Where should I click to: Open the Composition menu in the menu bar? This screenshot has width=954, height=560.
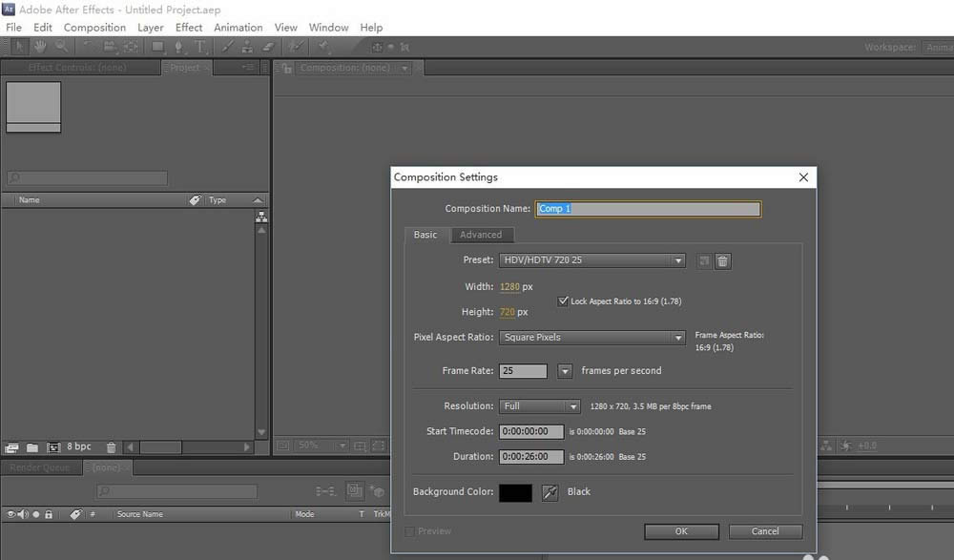point(94,28)
